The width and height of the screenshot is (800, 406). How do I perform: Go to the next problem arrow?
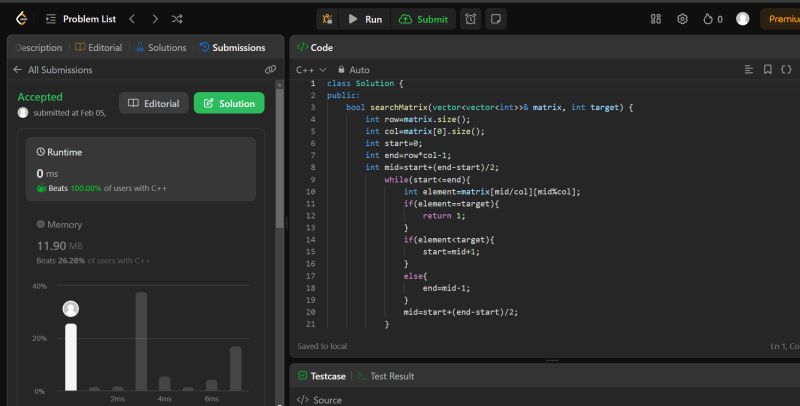(x=154, y=19)
